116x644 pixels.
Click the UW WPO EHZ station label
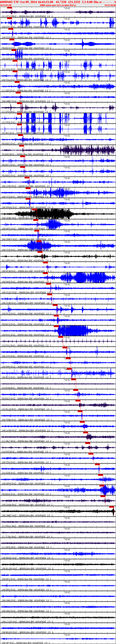(x=27, y=229)
